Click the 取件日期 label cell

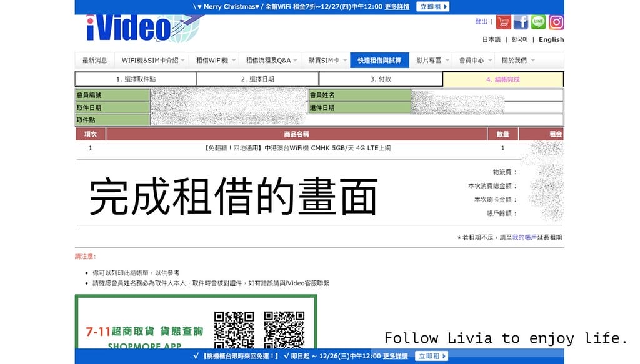point(112,107)
